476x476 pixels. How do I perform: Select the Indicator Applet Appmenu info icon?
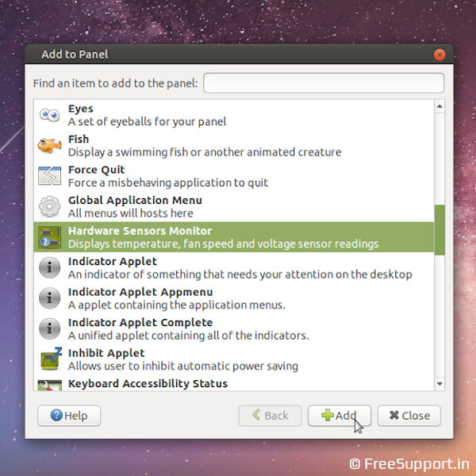pos(49,298)
